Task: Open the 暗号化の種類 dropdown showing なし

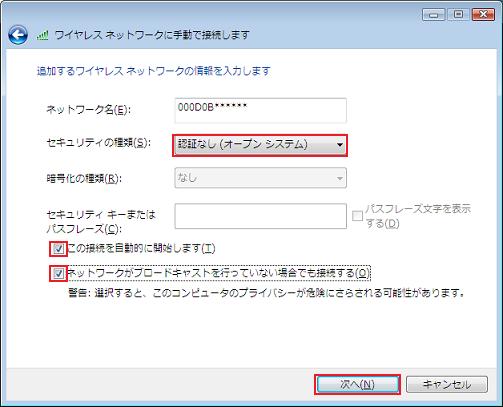Action: coord(260,178)
